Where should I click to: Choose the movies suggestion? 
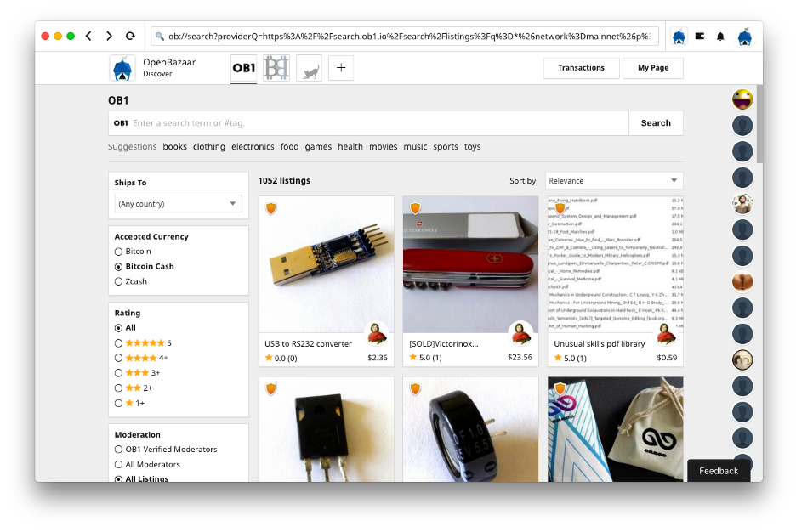coord(384,146)
